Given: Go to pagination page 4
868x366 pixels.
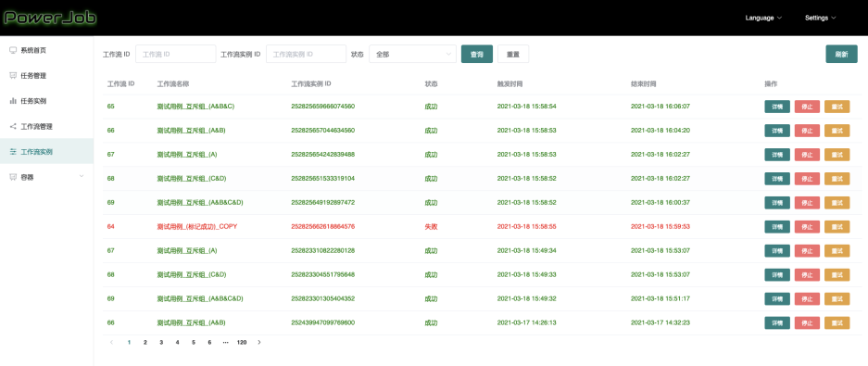Looking at the screenshot, I should [x=177, y=343].
